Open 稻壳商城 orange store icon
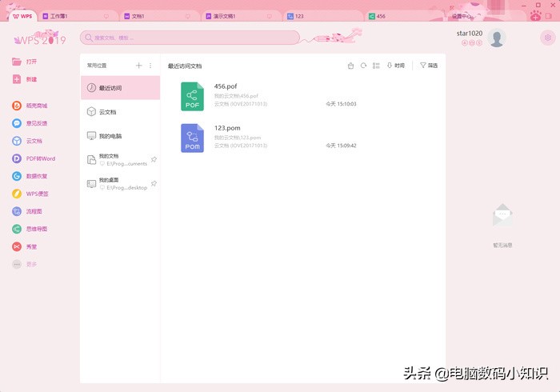Viewport: 560px width, 392px height. 17,106
